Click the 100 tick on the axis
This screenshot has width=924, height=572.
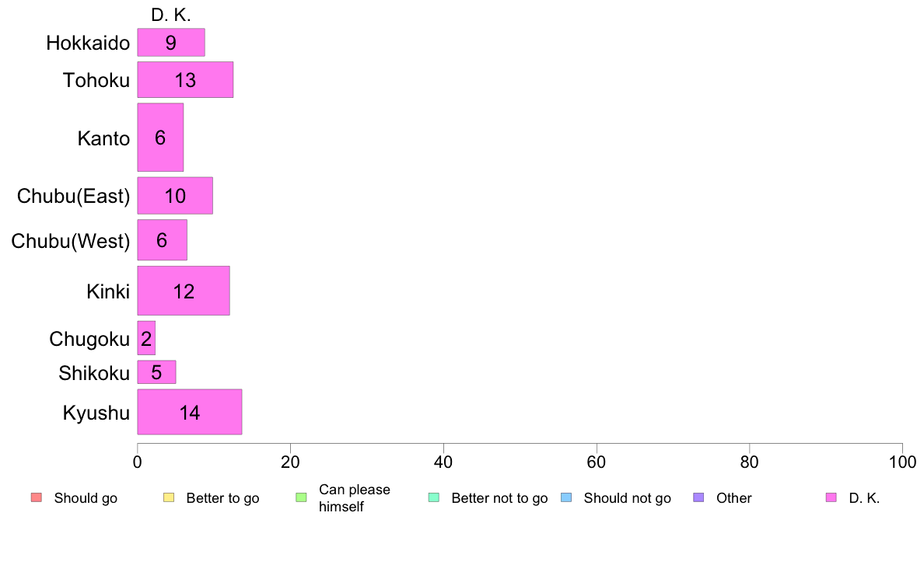(901, 462)
